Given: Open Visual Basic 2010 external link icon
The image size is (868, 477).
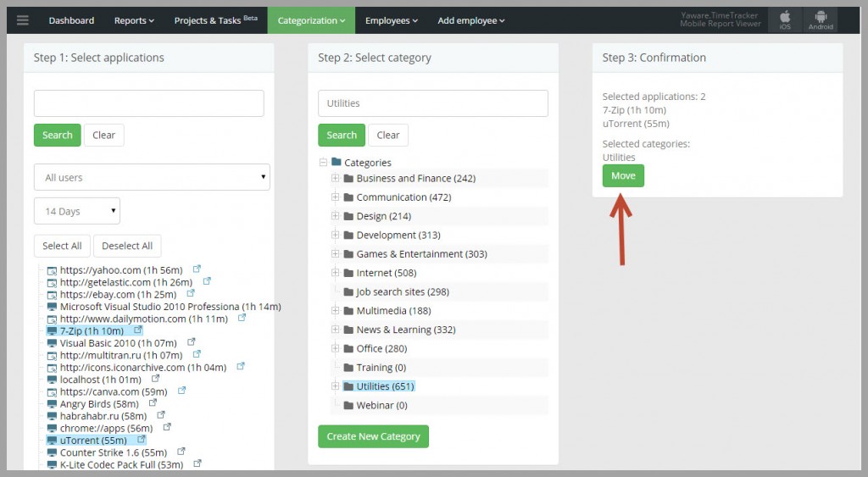Looking at the screenshot, I should (191, 342).
